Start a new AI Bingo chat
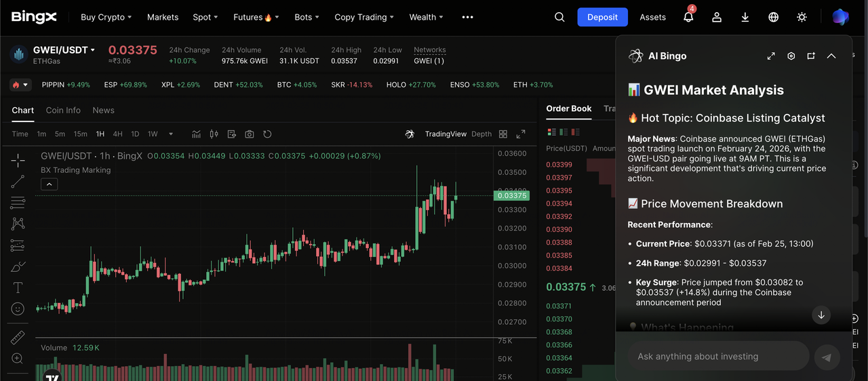 (811, 56)
